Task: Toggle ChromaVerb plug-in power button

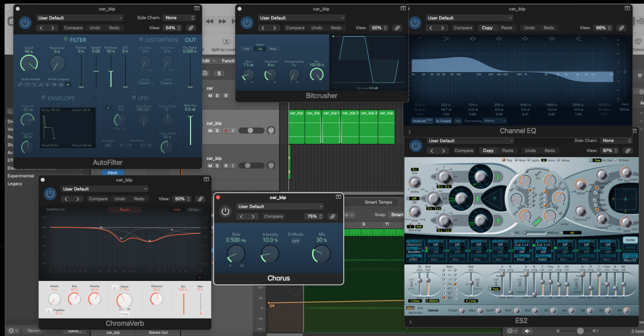Action: click(50, 194)
